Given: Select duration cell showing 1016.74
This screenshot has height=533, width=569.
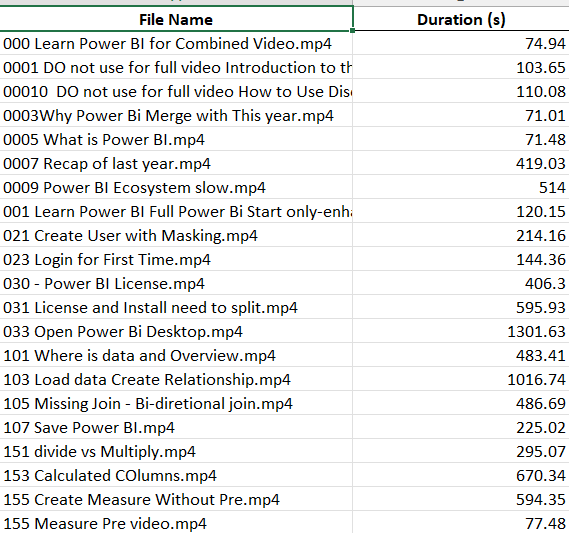Looking at the screenshot, I should click(x=461, y=379).
